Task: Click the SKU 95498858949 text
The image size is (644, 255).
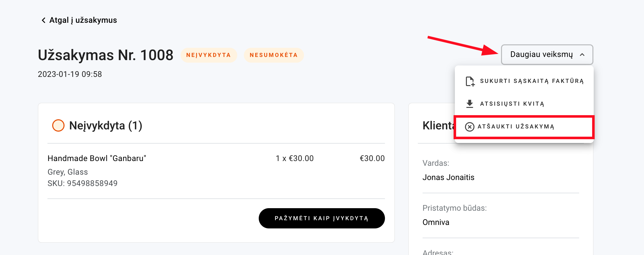Action: tap(83, 183)
